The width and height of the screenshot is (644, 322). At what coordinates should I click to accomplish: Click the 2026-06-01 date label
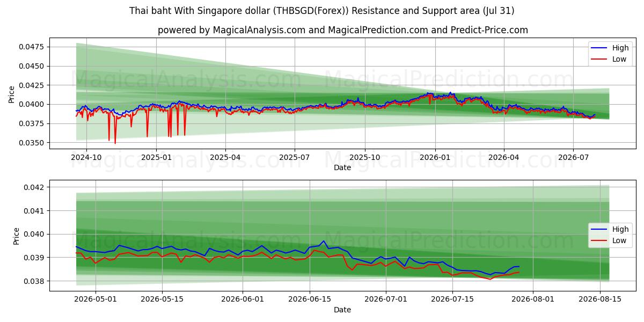pos(243,301)
